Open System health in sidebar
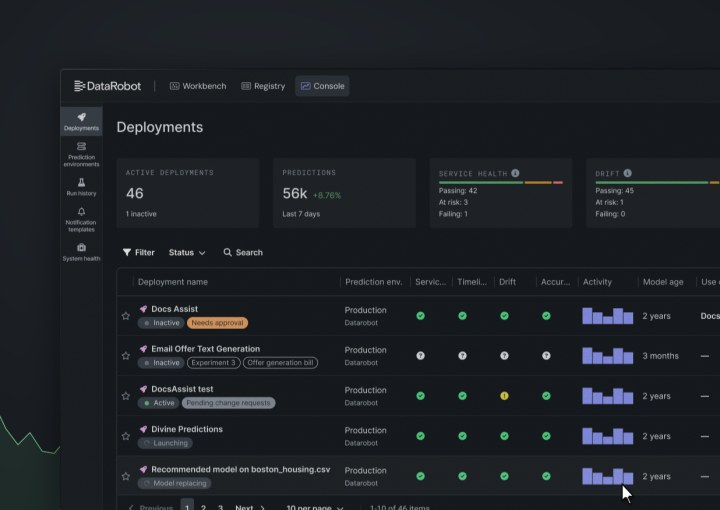This screenshot has width=720, height=510. pyautogui.click(x=81, y=252)
